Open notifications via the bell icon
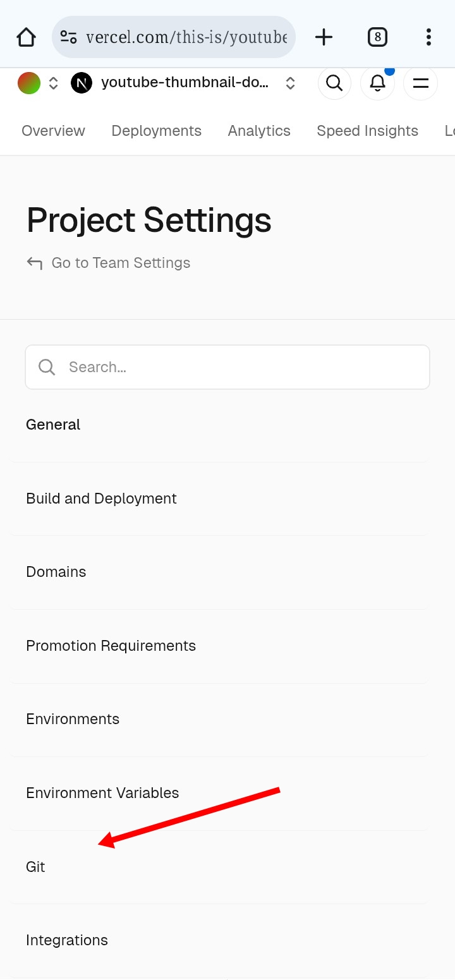Screen dimensions: 455x980 click(377, 83)
